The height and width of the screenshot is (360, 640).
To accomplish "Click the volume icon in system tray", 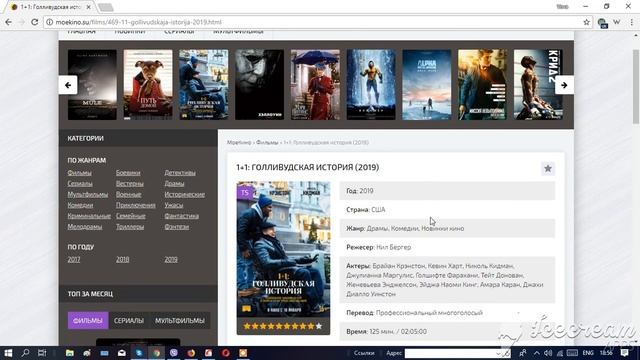I will pos(548,353).
